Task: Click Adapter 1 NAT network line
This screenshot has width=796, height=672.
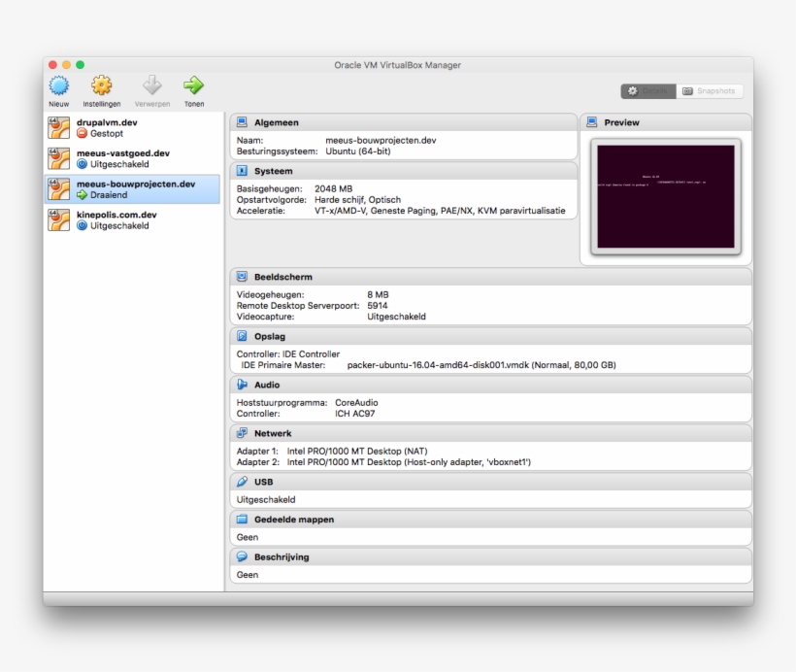Action: (x=332, y=451)
